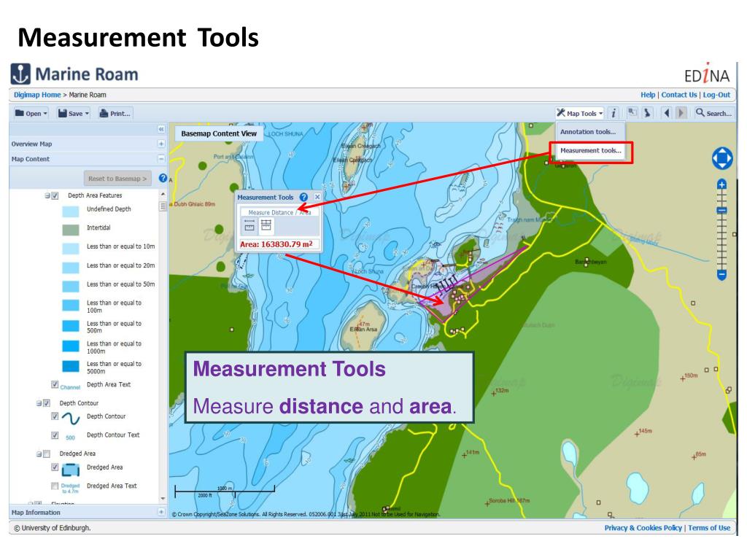Click 'Less than or equal to 10m' label
Viewport: 747px width, 560px height.
[x=120, y=246]
